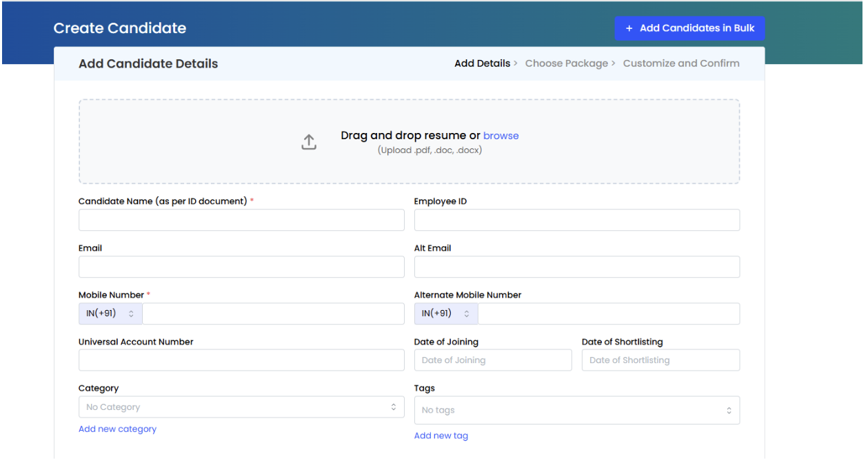Click the Alt Email text box
Viewport: 868px width, 461px height.
(x=576, y=267)
